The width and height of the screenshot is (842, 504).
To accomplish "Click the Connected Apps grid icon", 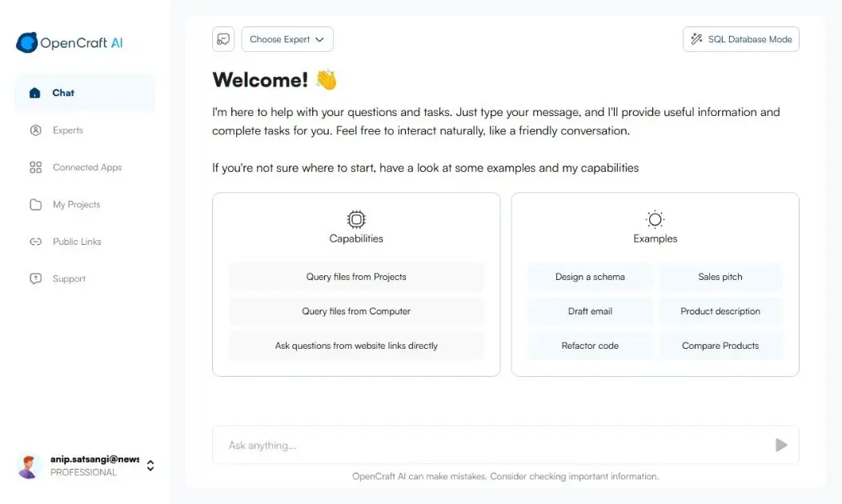I will (35, 167).
